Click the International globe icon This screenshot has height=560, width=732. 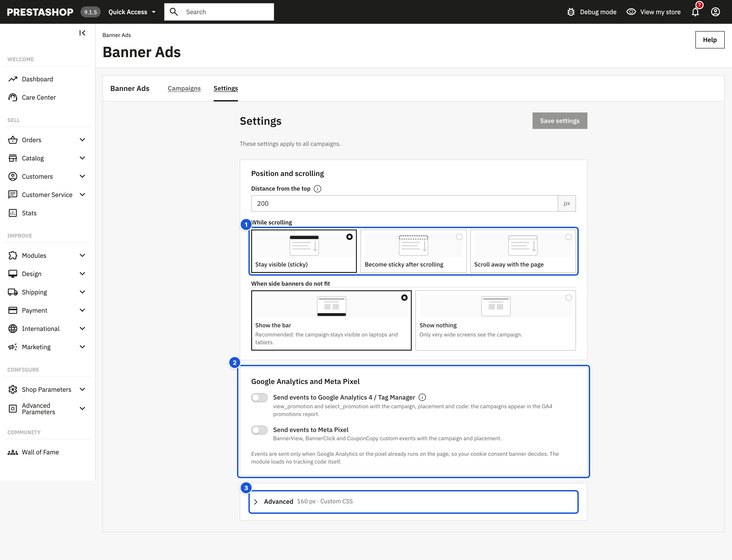click(13, 329)
